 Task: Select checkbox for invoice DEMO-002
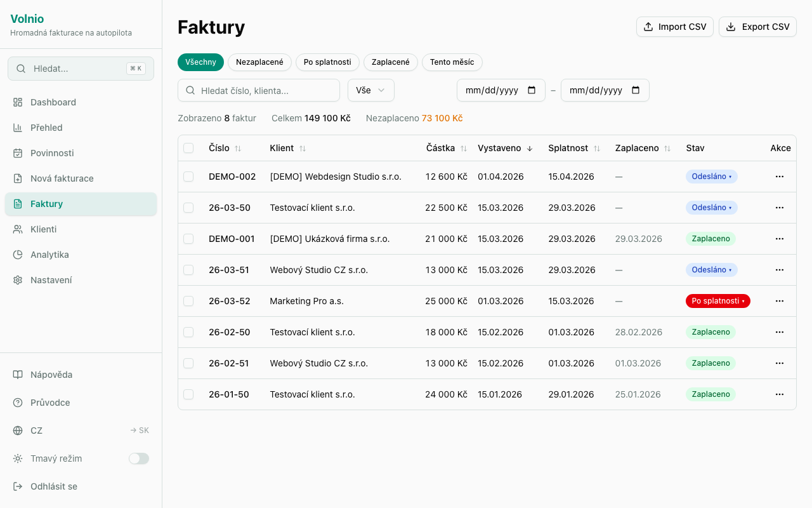click(188, 177)
